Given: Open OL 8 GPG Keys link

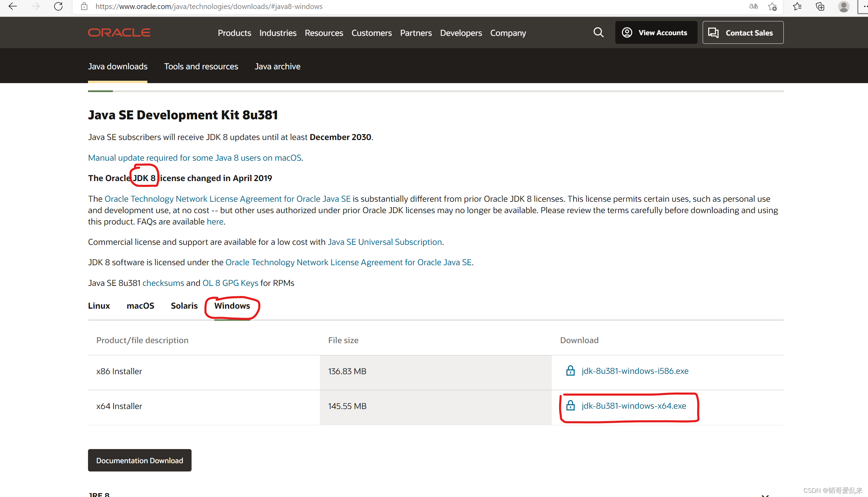Looking at the screenshot, I should tap(230, 283).
